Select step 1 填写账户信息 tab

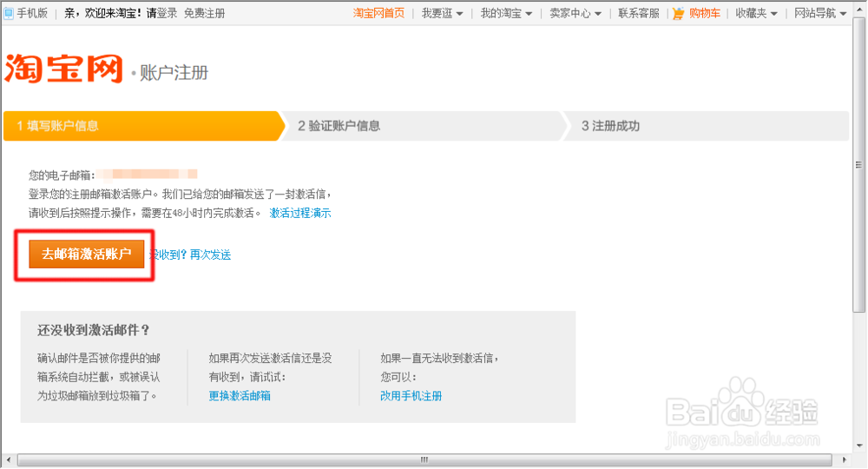coord(144,126)
